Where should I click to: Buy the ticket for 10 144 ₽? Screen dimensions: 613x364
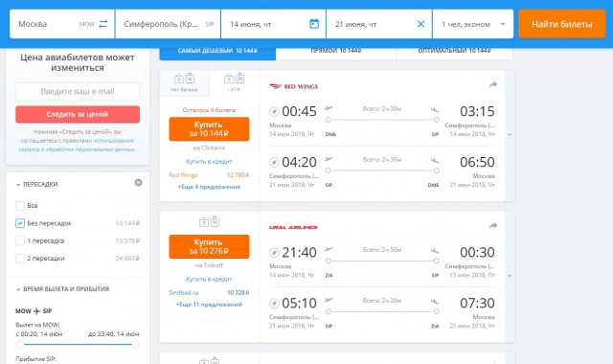[x=209, y=129]
